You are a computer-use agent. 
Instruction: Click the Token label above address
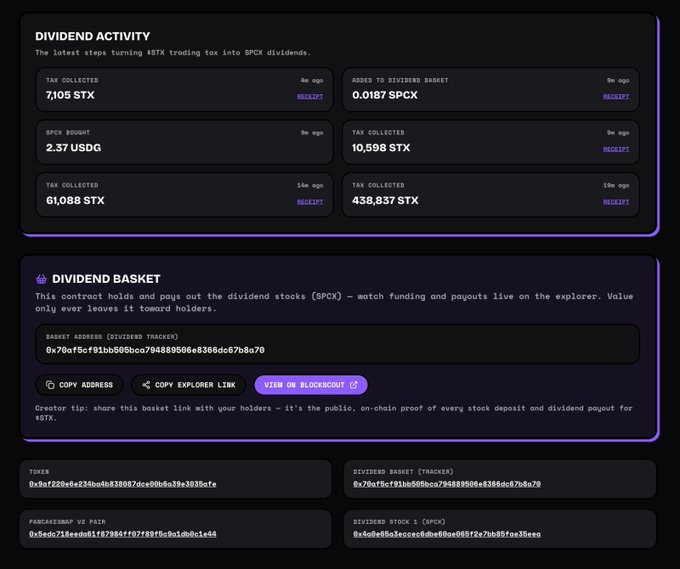pyautogui.click(x=39, y=472)
